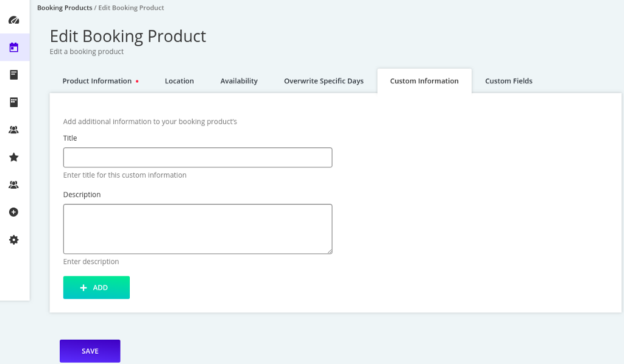Open the Custom Fields tab
This screenshot has width=624, height=364.
pos(508,81)
